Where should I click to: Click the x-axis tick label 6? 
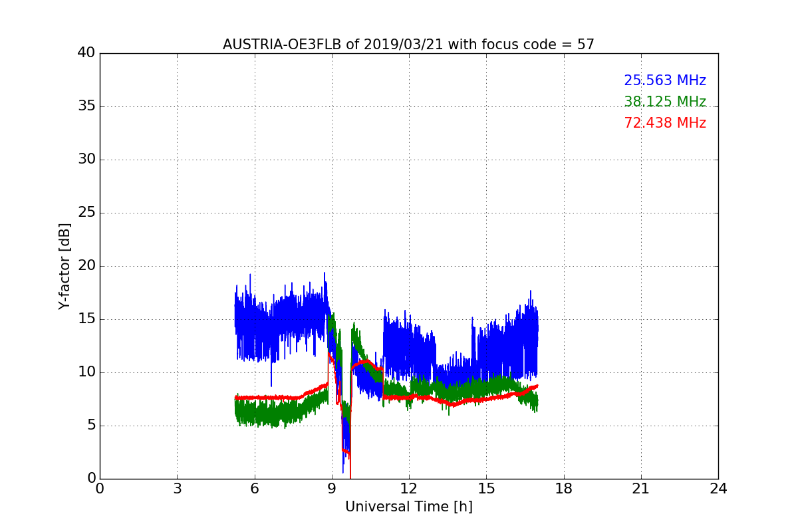(254, 489)
